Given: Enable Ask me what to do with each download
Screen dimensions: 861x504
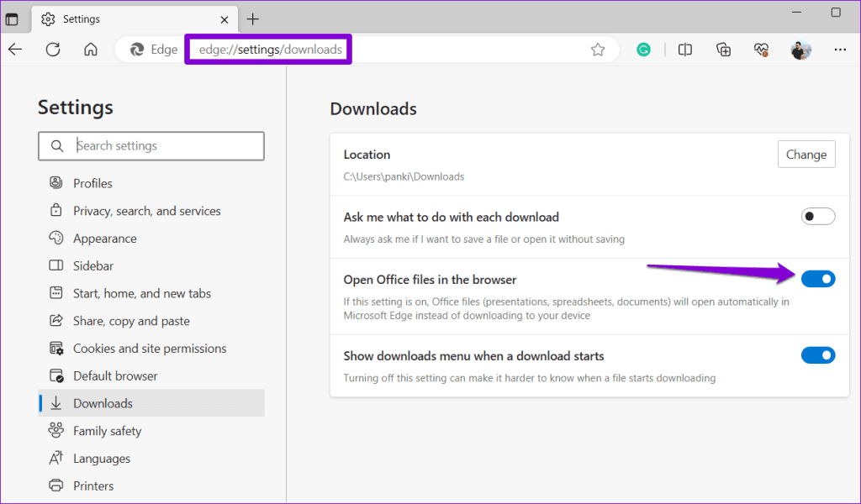Looking at the screenshot, I should (817, 216).
